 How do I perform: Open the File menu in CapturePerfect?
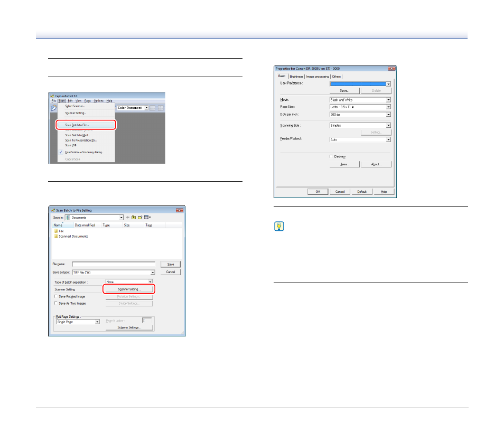(54, 101)
